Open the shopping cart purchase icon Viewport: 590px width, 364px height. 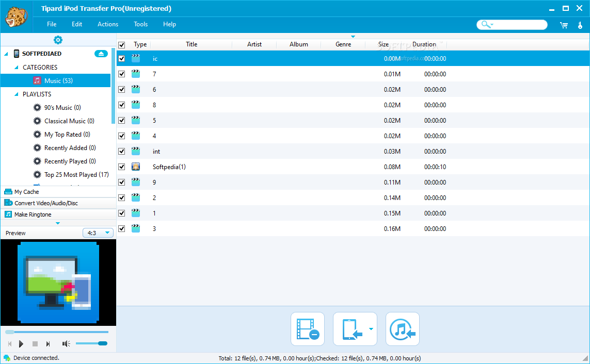(564, 25)
